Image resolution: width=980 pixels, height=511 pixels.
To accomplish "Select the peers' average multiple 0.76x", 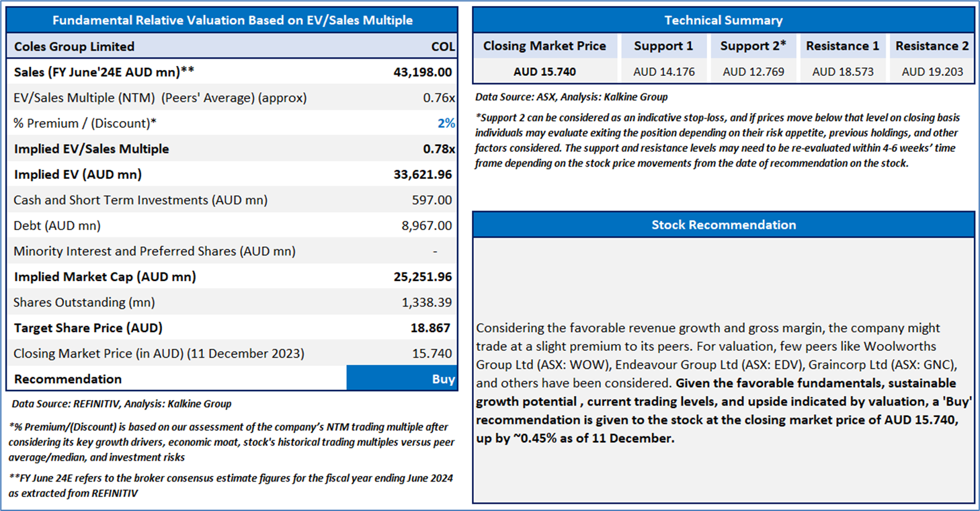I will pos(439,97).
